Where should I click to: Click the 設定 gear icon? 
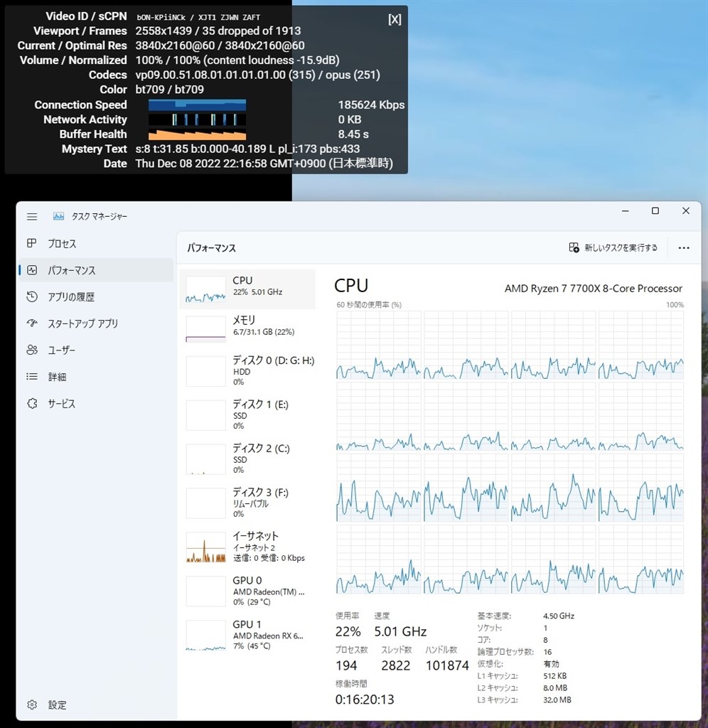(x=32, y=705)
